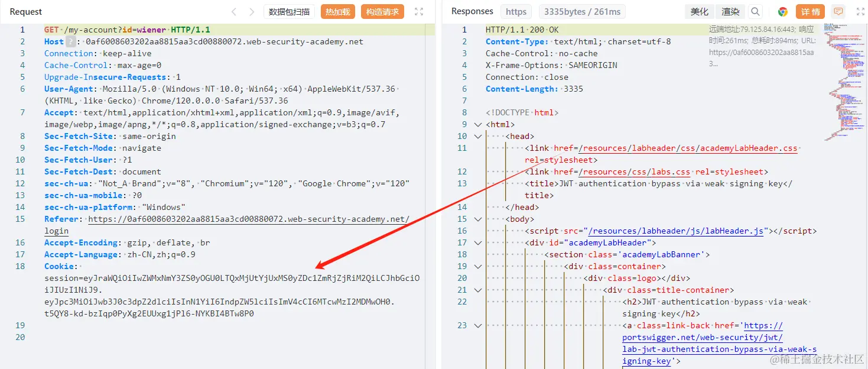The width and height of the screenshot is (868, 369).
Task: Click the title tag text on line 13
Action: (x=671, y=183)
